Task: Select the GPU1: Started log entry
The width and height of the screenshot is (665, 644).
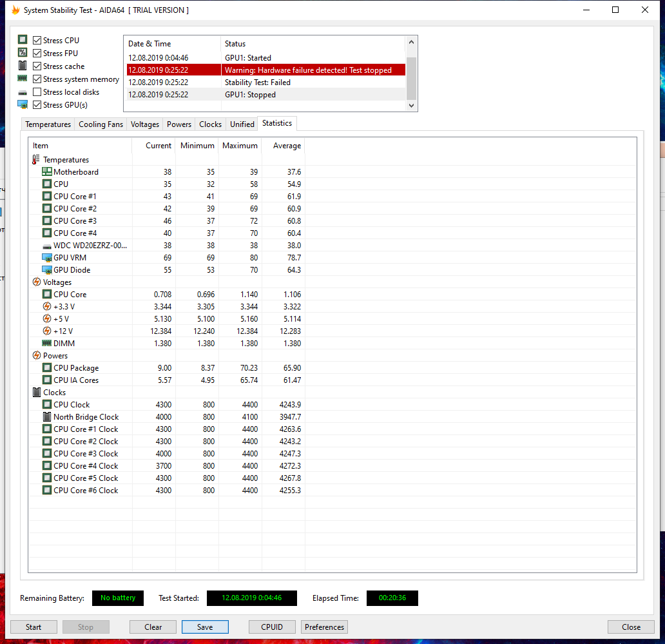Action: click(266, 58)
